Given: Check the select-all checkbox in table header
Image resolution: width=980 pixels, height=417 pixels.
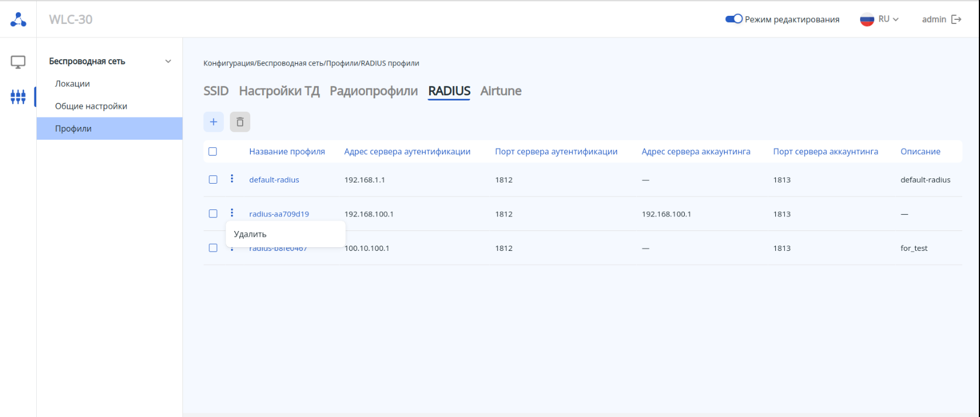Looking at the screenshot, I should pos(213,151).
